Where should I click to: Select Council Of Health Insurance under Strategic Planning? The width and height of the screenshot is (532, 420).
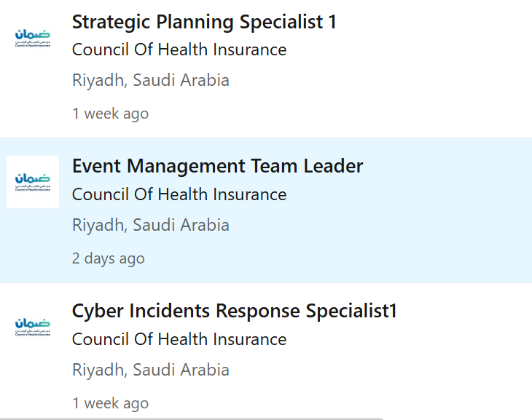pyautogui.click(x=179, y=49)
